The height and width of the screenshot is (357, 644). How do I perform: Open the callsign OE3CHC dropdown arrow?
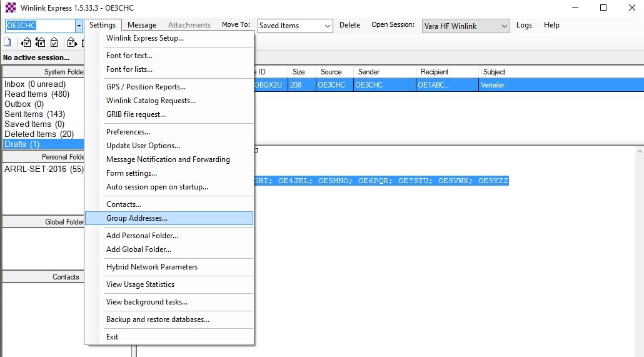coord(79,26)
